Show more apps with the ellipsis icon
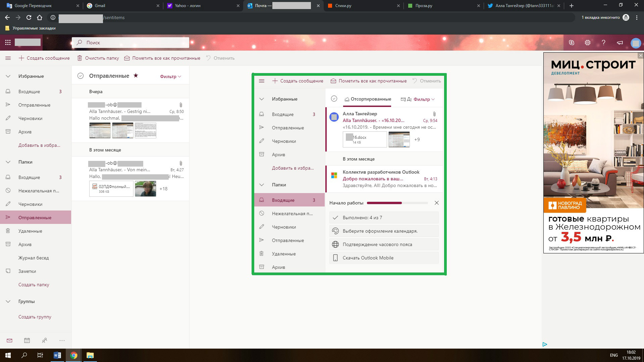The height and width of the screenshot is (362, 644). (x=62, y=341)
